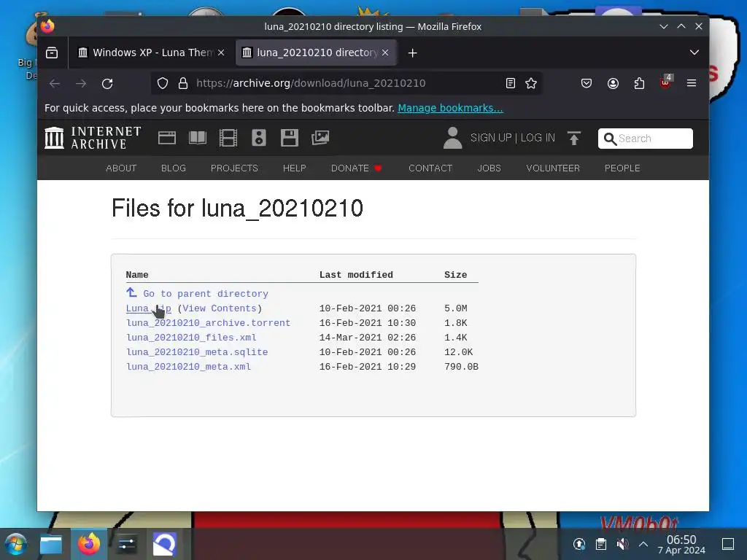747x560 pixels.
Task: Reload the current page
Action: pos(107,83)
